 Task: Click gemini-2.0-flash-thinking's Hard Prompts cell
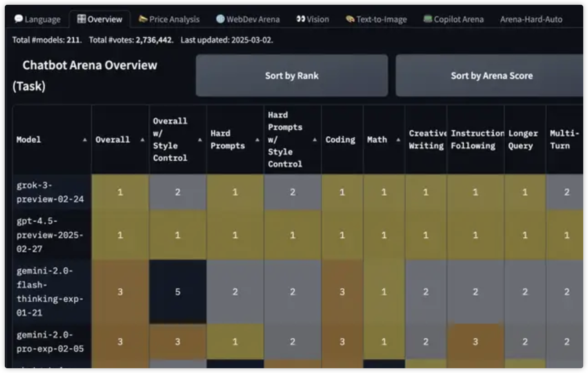pos(235,292)
